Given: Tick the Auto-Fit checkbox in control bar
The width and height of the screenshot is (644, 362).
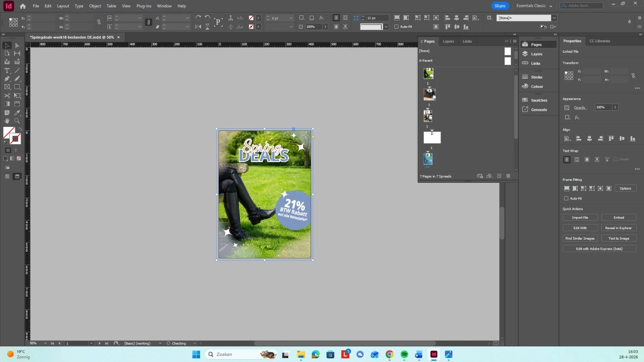Looking at the screenshot, I should point(396,27).
